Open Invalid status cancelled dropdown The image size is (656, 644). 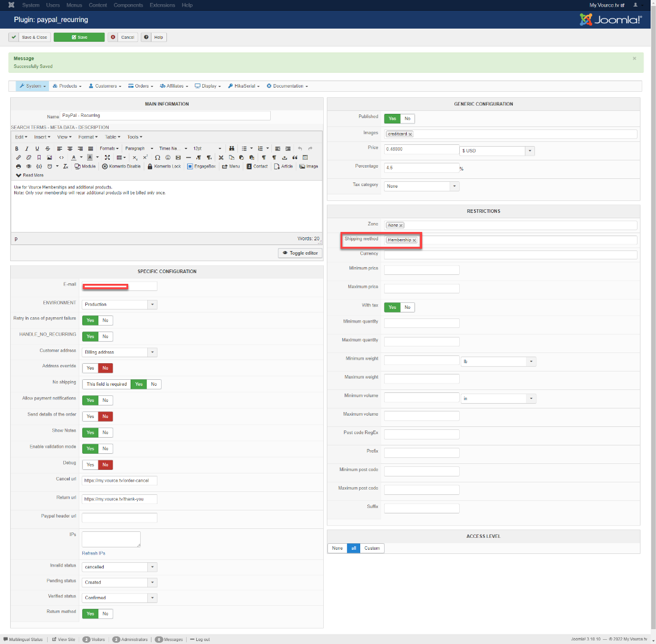click(120, 568)
